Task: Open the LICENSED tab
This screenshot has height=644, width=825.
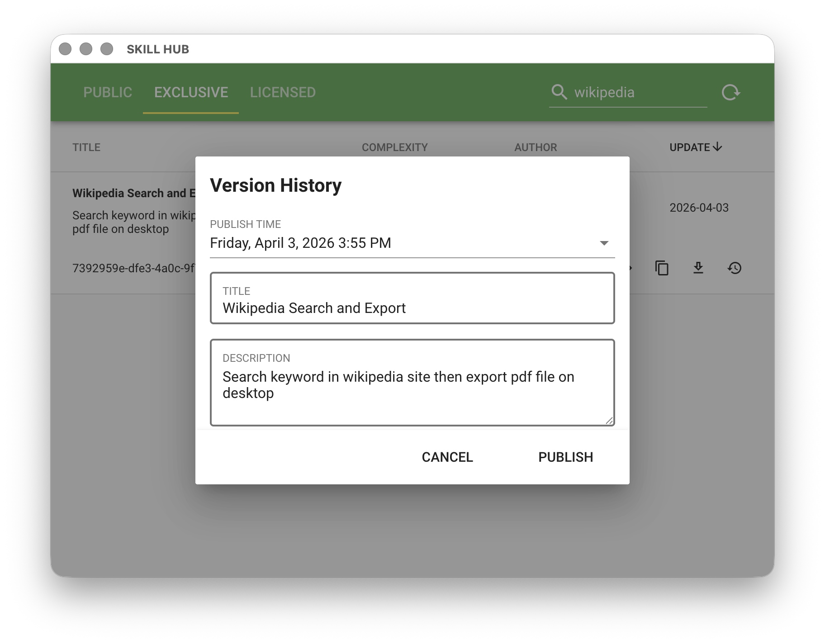Action: tap(283, 92)
